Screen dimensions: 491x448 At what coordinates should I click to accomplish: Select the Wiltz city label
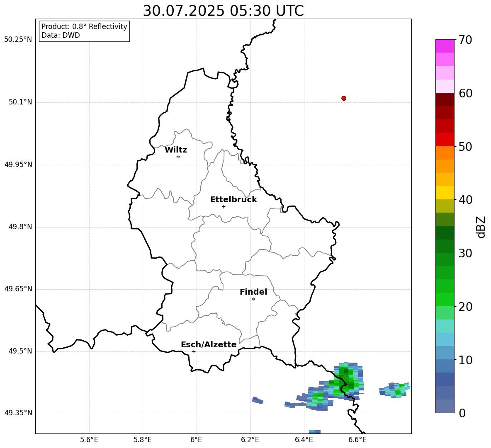[176, 150]
